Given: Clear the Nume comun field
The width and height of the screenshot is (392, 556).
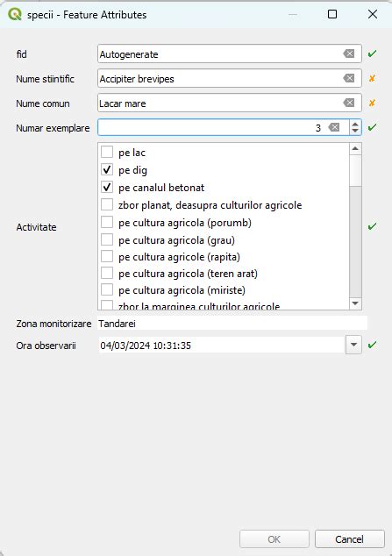Looking at the screenshot, I should pos(349,103).
